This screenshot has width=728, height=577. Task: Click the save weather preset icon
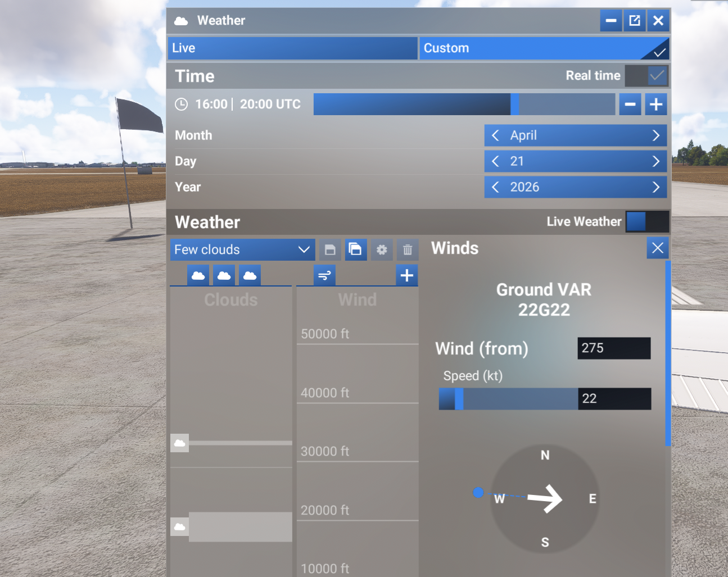point(330,249)
